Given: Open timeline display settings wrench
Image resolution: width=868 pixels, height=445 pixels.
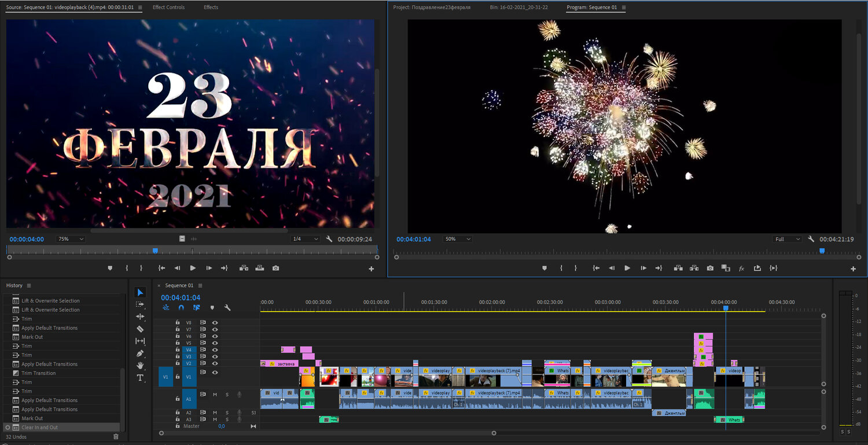Looking at the screenshot, I should 227,308.
